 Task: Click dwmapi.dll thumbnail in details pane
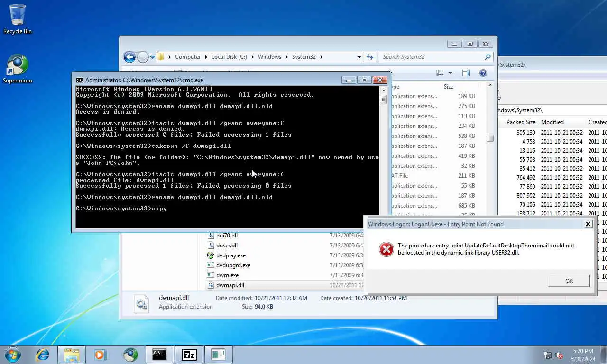pos(141,303)
